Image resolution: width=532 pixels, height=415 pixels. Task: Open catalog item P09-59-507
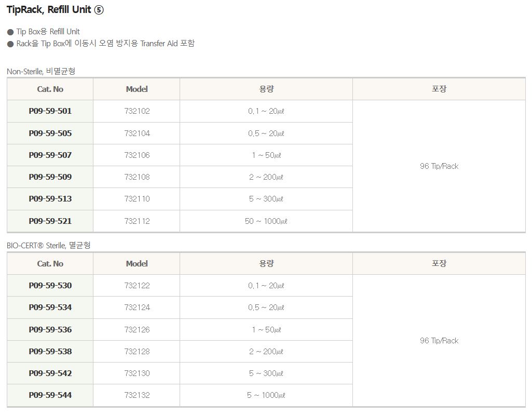(50, 155)
